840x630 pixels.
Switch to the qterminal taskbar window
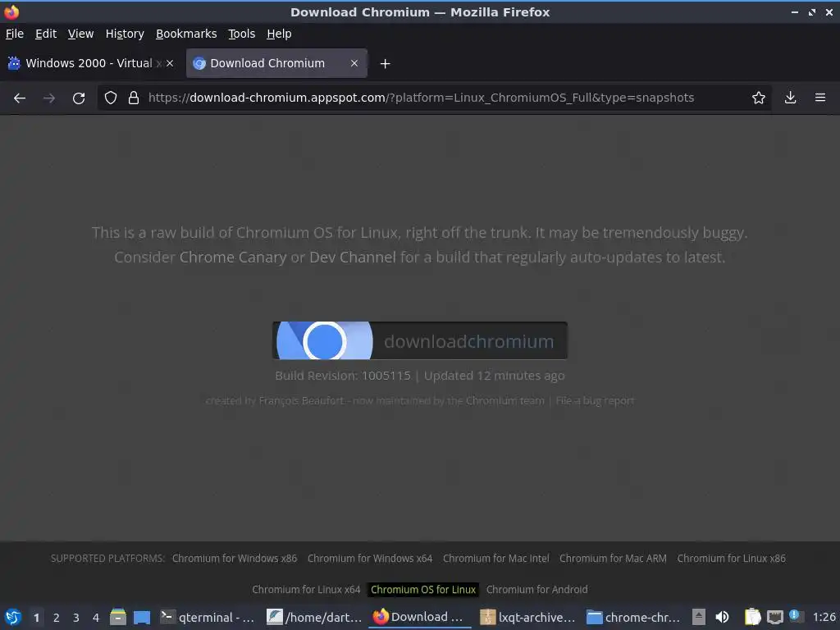click(x=208, y=617)
